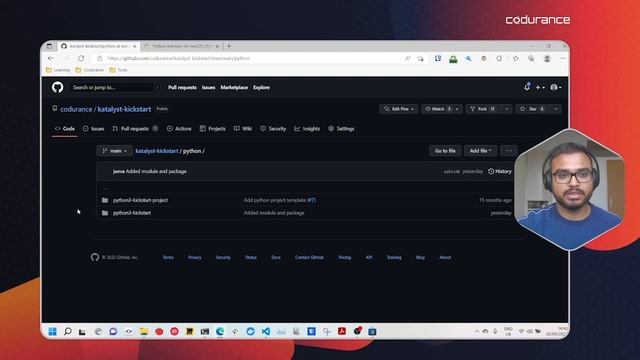
Task: Reload the page with the refresh icon
Action: click(x=81, y=58)
